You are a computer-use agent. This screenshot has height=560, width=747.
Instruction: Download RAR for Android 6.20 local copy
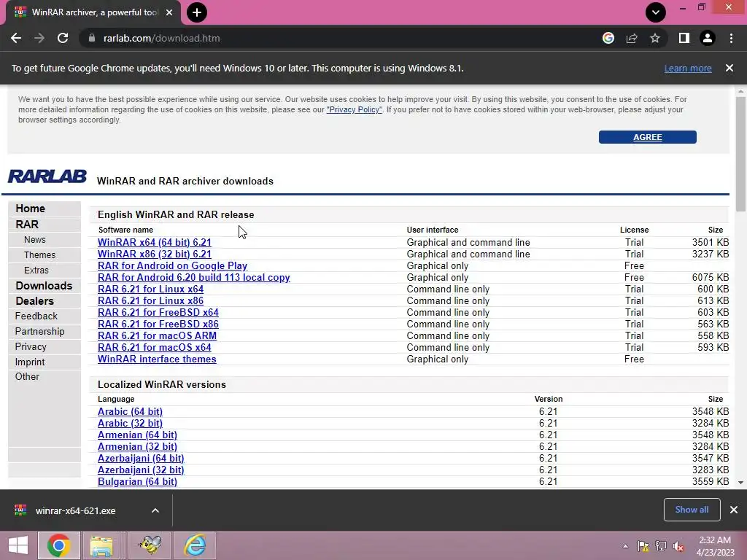(194, 278)
